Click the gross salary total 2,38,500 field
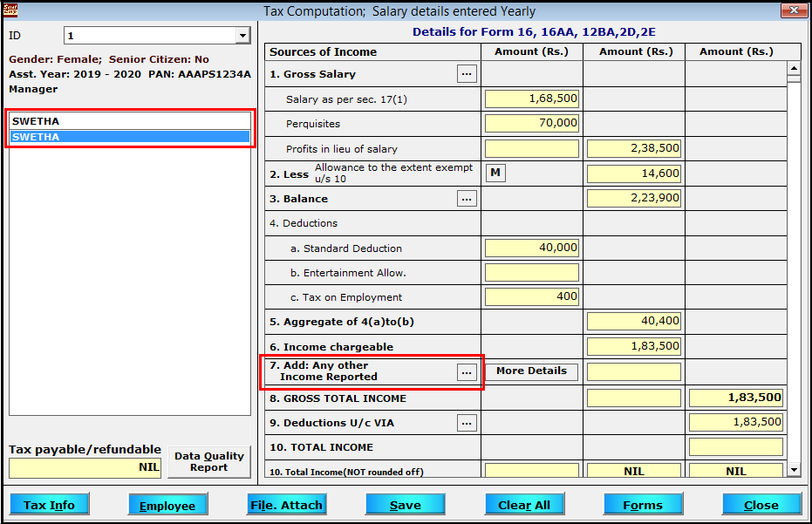Image resolution: width=812 pixels, height=524 pixels. pyautogui.click(x=634, y=148)
